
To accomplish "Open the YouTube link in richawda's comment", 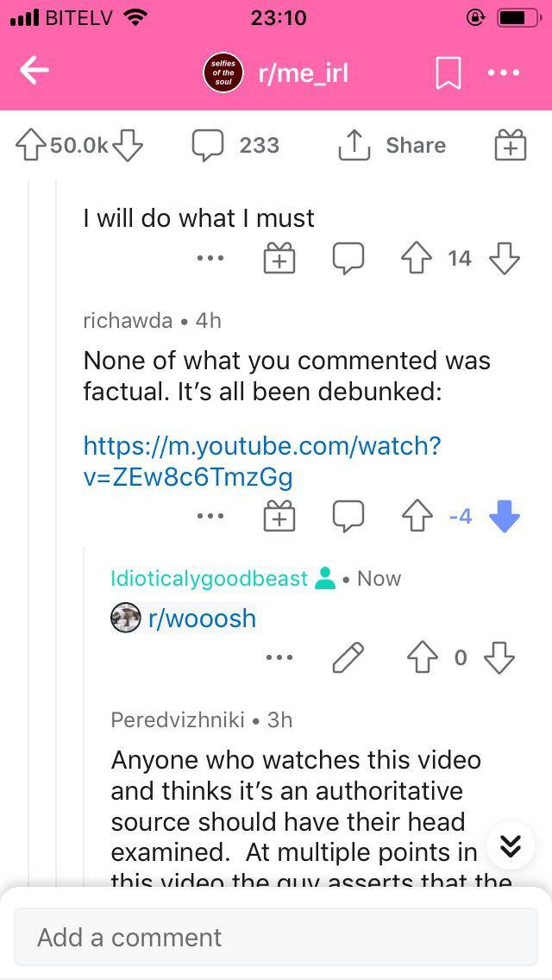I will coord(261,461).
